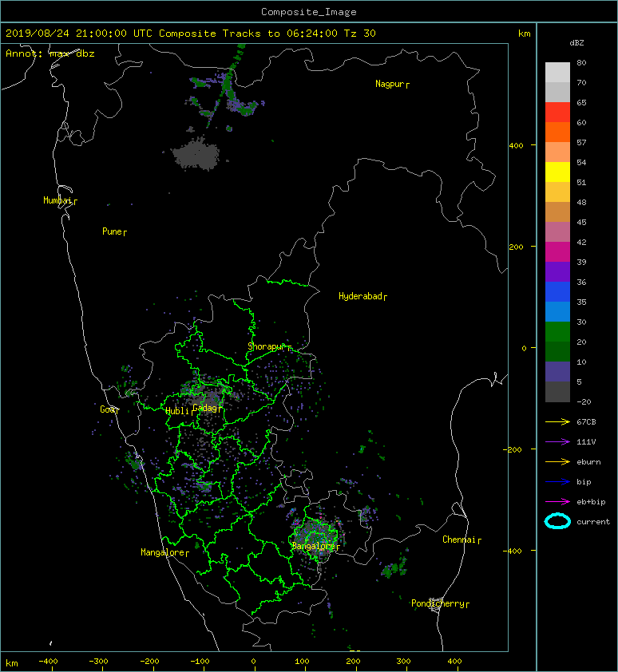The width and height of the screenshot is (618, 672).
Task: Click the orange 60 dBZ color swatch
Action: pos(557,132)
